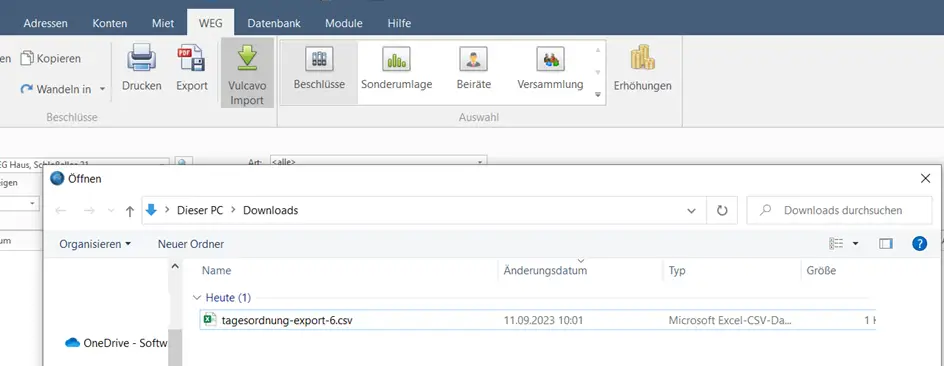Click the navigation pane scroll up arrow
Image resolution: width=944 pixels, height=366 pixels.
[175, 265]
